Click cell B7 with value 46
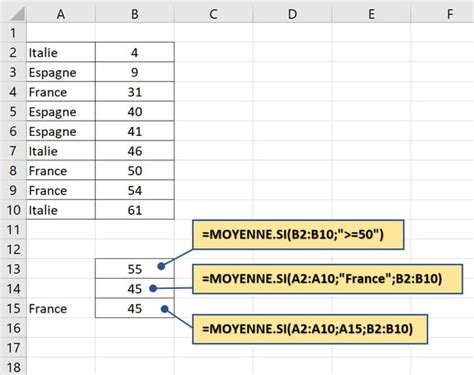Screen dimensions: 474x375 pyautogui.click(x=135, y=151)
